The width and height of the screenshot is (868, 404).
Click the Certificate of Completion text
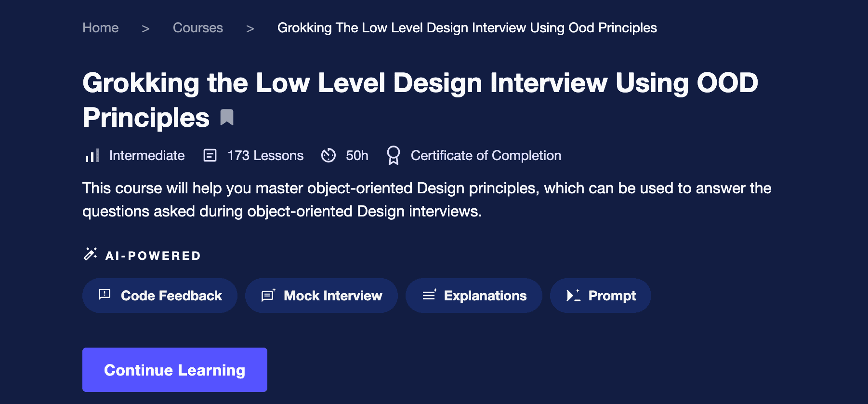486,155
